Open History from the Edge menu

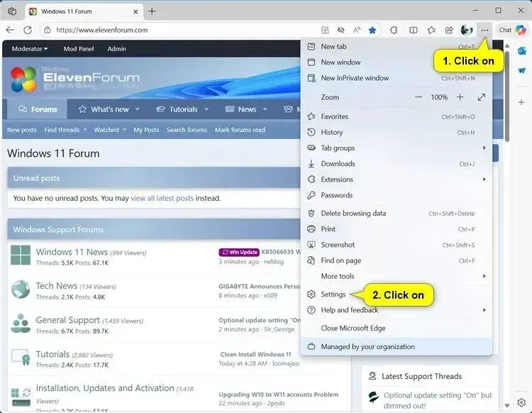coord(397,132)
